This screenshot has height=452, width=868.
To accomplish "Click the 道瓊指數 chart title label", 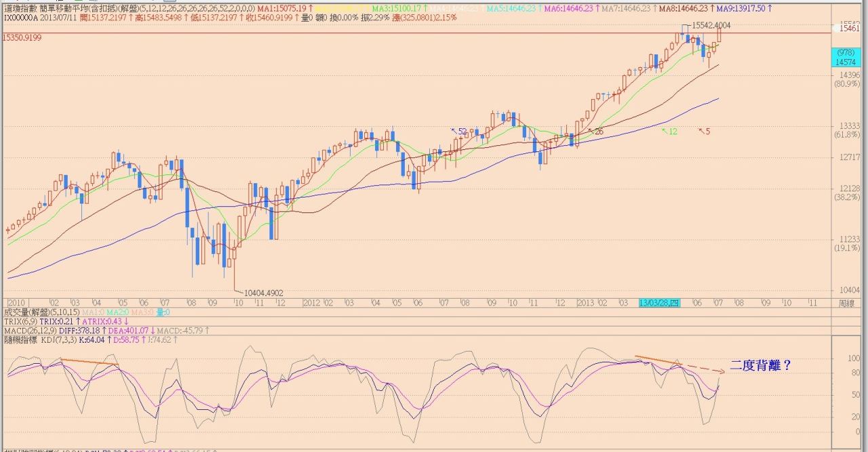I will [x=22, y=9].
